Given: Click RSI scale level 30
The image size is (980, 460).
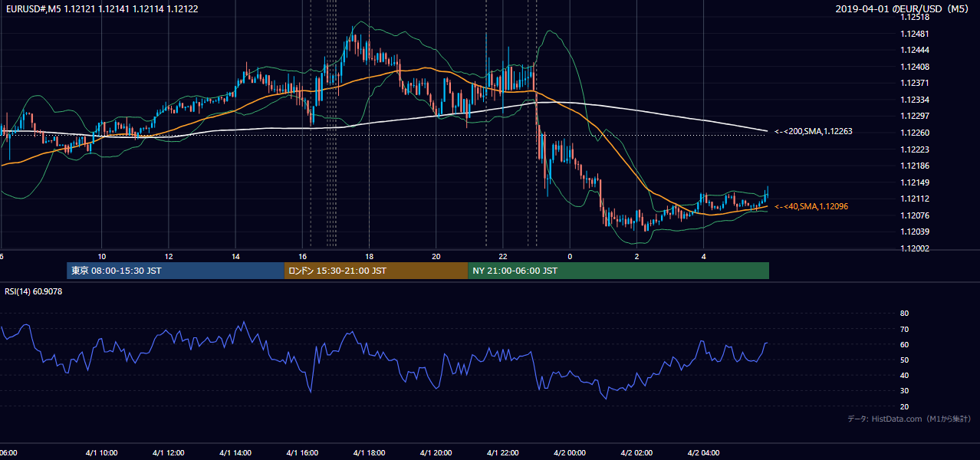Looking at the screenshot, I should point(904,390).
